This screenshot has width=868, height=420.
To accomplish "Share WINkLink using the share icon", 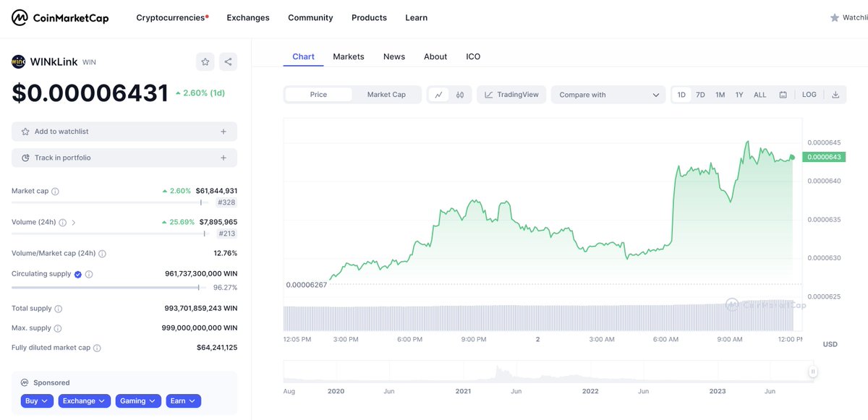I will coord(228,62).
